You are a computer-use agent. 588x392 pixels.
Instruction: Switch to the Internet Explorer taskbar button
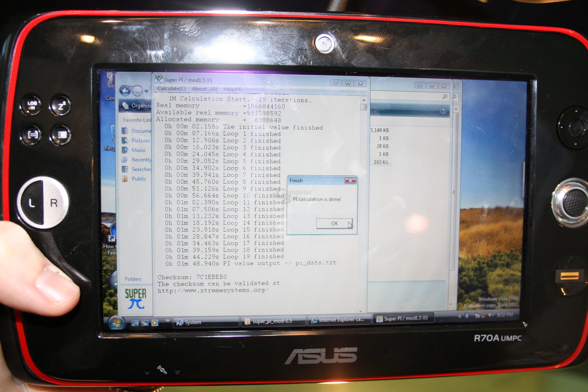pos(340,320)
